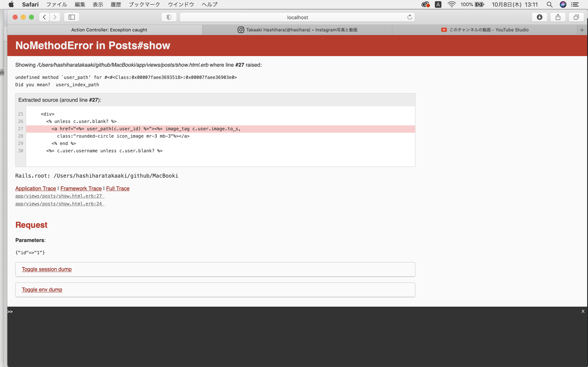Click the privacy report shield icon
This screenshot has height=367, width=588.
point(169,17)
